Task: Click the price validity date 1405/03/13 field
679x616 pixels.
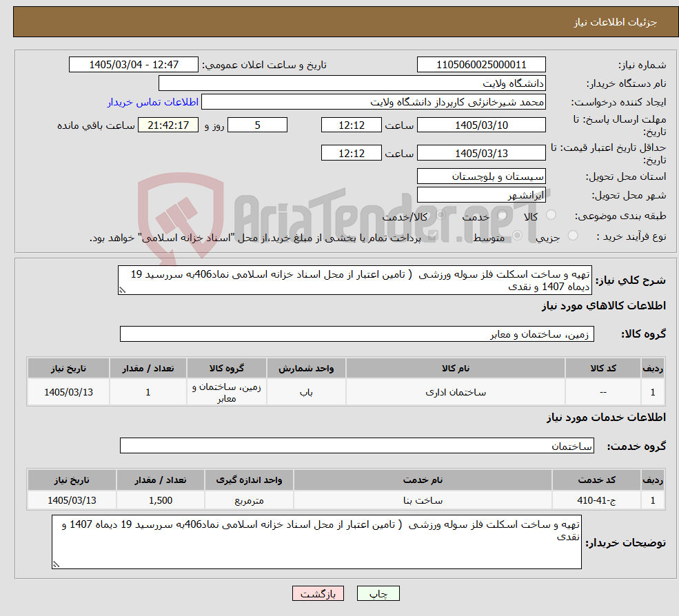Action: (x=481, y=153)
